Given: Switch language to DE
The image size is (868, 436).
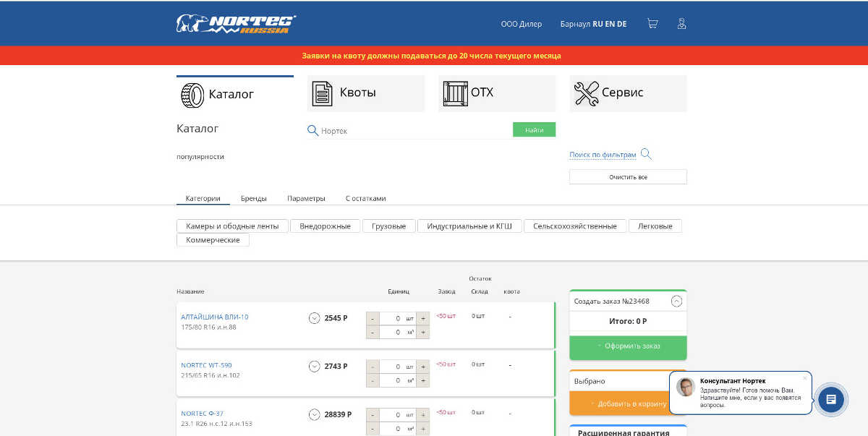Looking at the screenshot, I should coord(622,24).
